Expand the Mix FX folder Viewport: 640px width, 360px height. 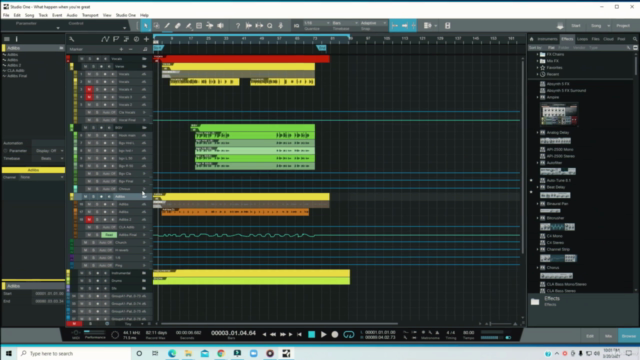538,61
